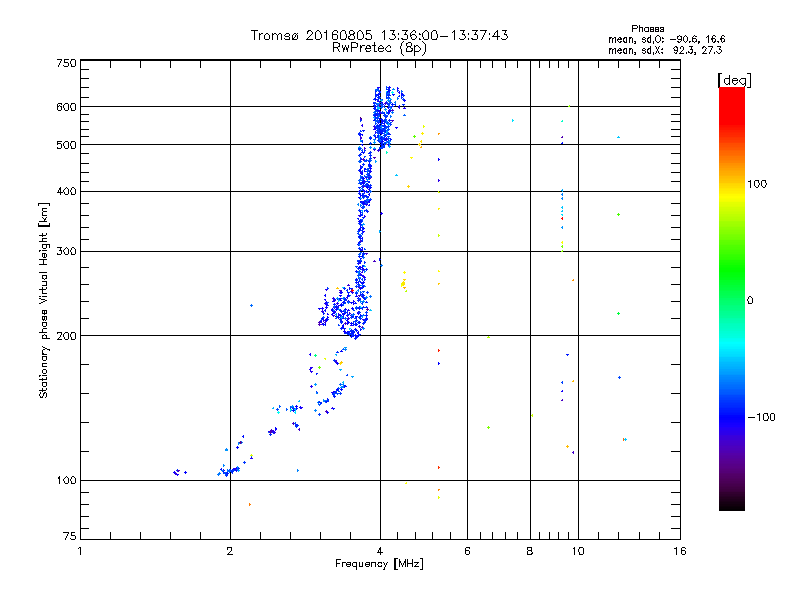Select the 'Phases' header text

[x=647, y=29]
